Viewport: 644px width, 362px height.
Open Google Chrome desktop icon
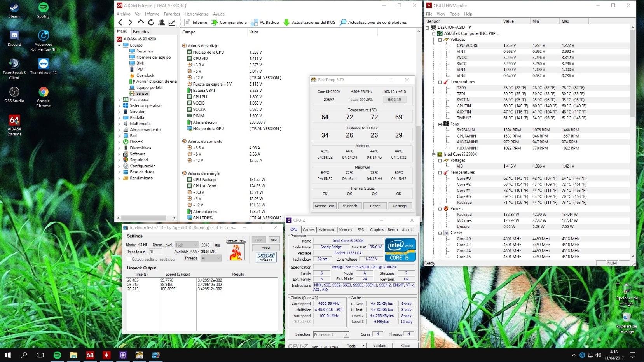point(43,97)
